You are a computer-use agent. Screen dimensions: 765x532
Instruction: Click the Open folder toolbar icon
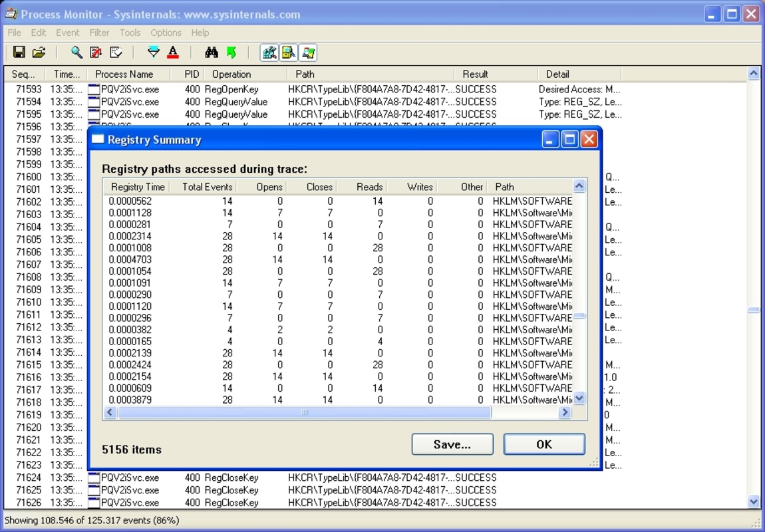tap(39, 53)
